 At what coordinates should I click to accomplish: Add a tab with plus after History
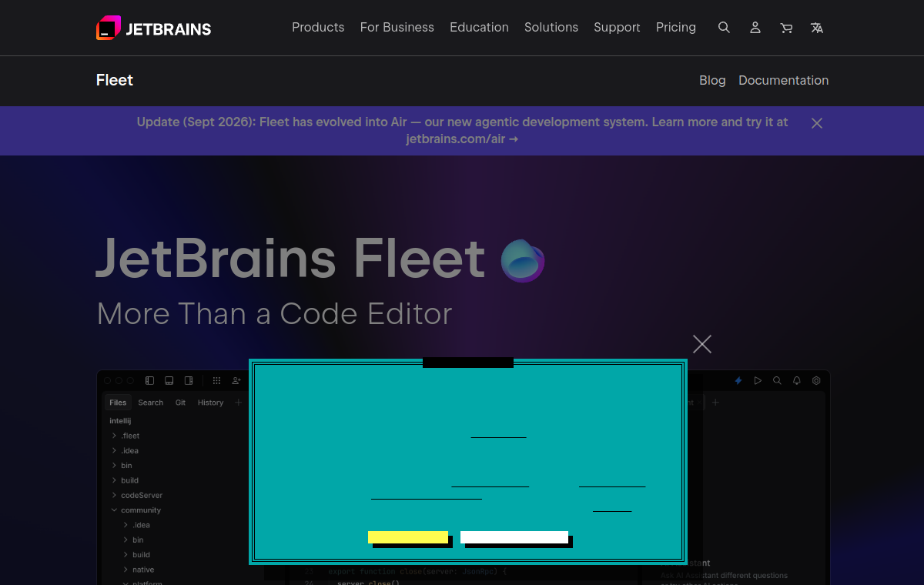pyautogui.click(x=238, y=403)
